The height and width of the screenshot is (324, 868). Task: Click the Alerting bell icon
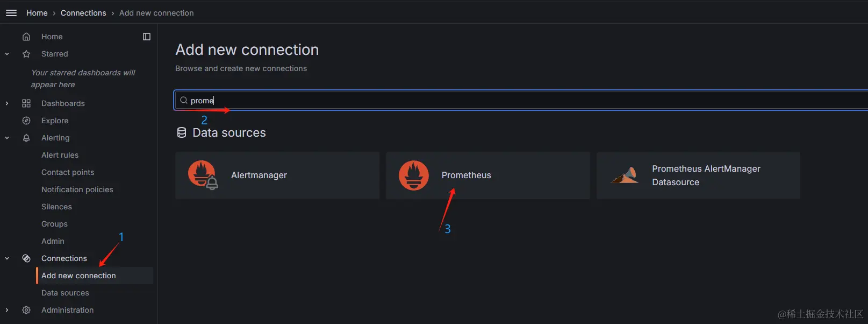point(26,138)
